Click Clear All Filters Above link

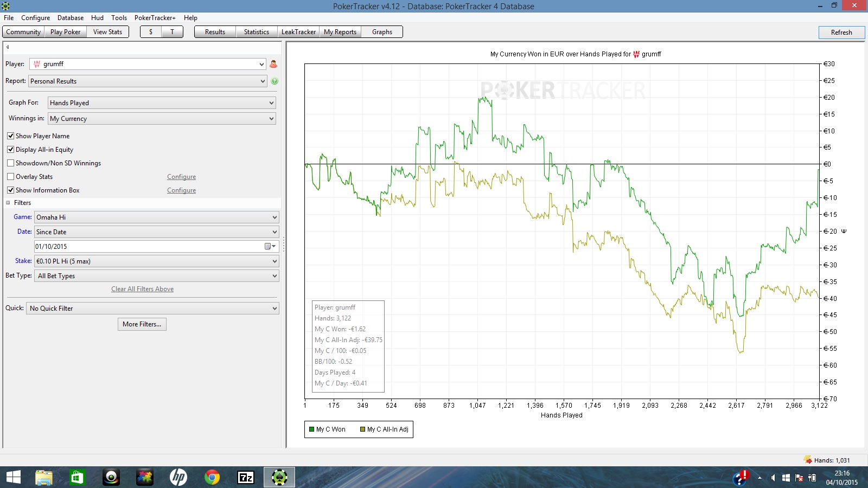click(x=143, y=289)
